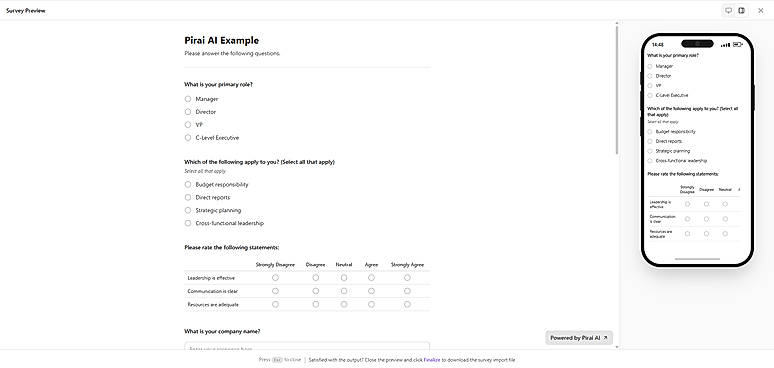Select C-Level Executive in desktop survey
This screenshot has height=368, width=774.
tap(188, 138)
